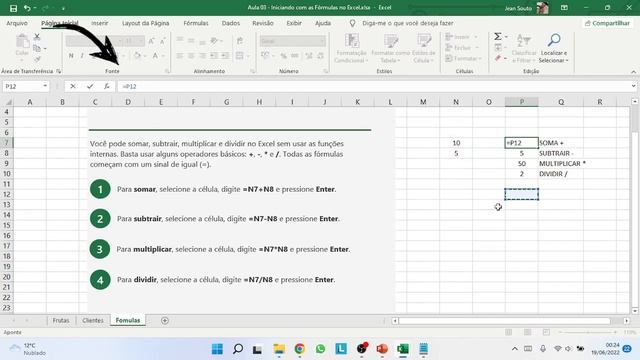Activate the Format Painter brush
This screenshot has width=640, height=360.
pos(37,60)
